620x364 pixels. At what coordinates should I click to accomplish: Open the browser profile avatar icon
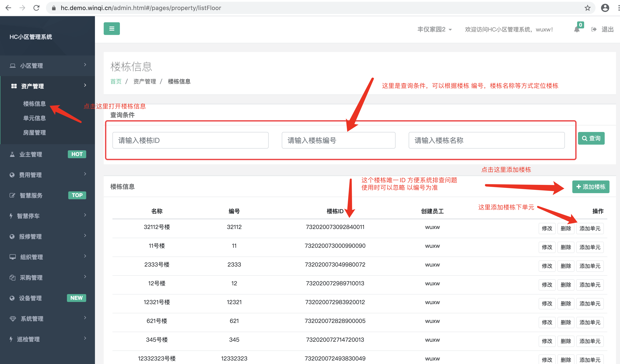(605, 8)
